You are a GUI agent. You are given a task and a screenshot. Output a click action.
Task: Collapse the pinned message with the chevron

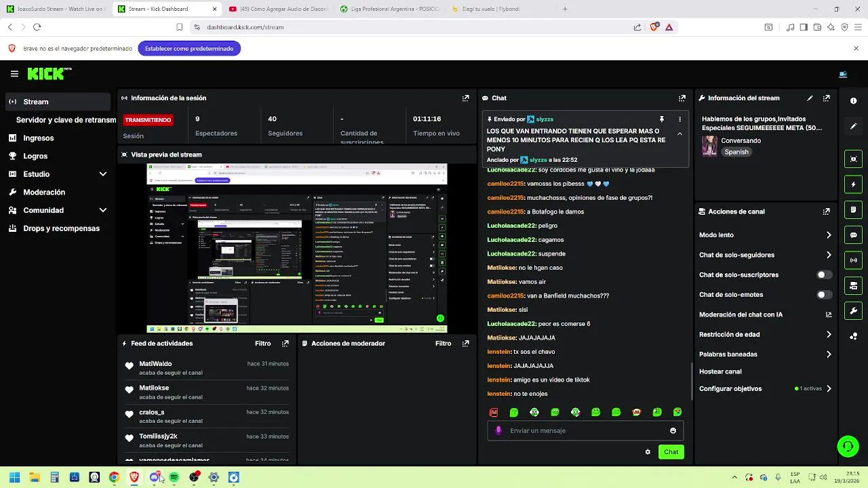679,134
